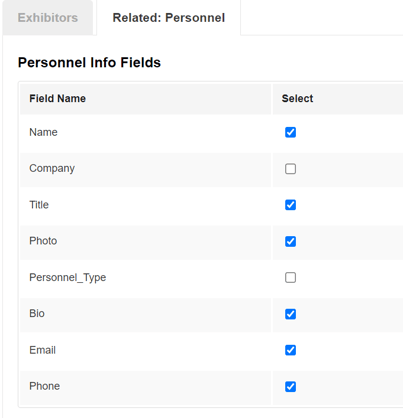The width and height of the screenshot is (403, 418).
Task: Click the Phone field name text
Action: [44, 386]
